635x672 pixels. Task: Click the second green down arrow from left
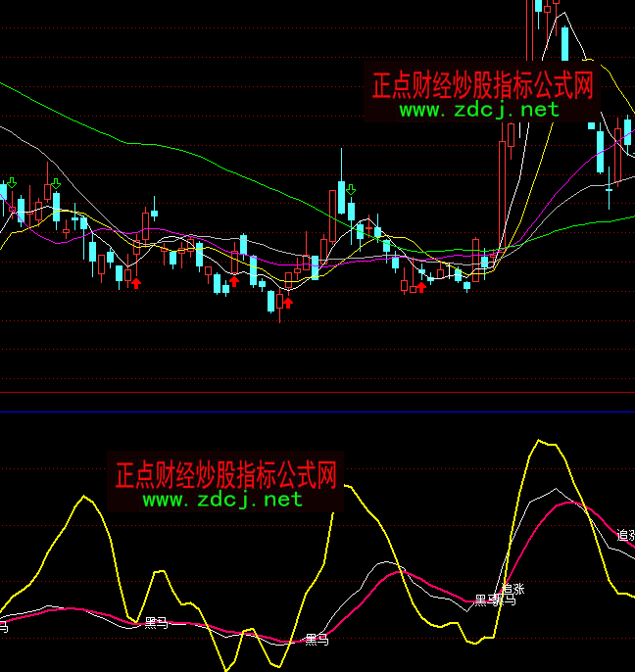56,184
